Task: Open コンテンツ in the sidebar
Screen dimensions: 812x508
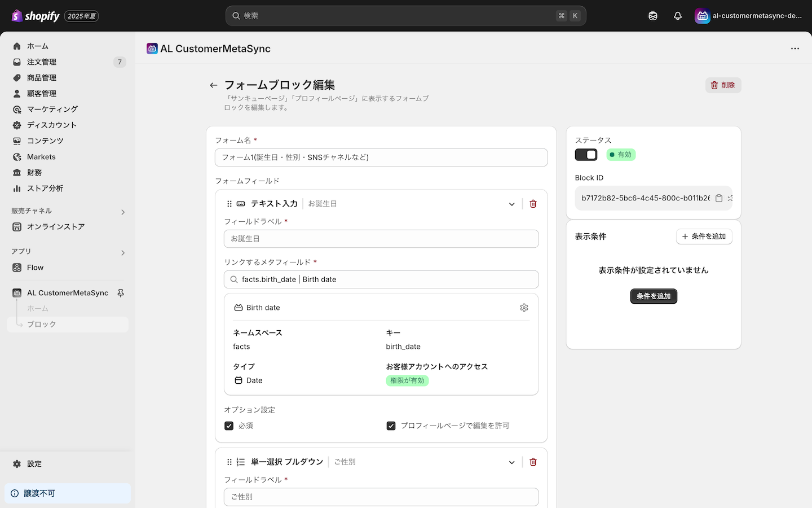Action: tap(68, 141)
